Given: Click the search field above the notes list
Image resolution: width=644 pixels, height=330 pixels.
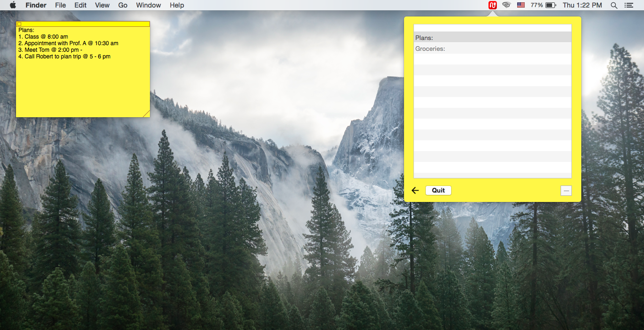Looking at the screenshot, I should [x=493, y=28].
